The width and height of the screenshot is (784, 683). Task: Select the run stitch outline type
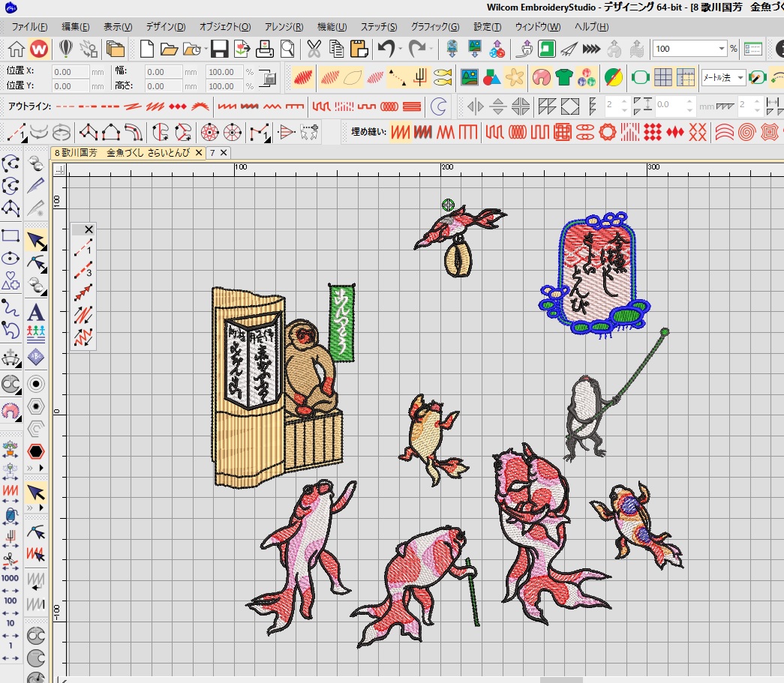[x=65, y=106]
